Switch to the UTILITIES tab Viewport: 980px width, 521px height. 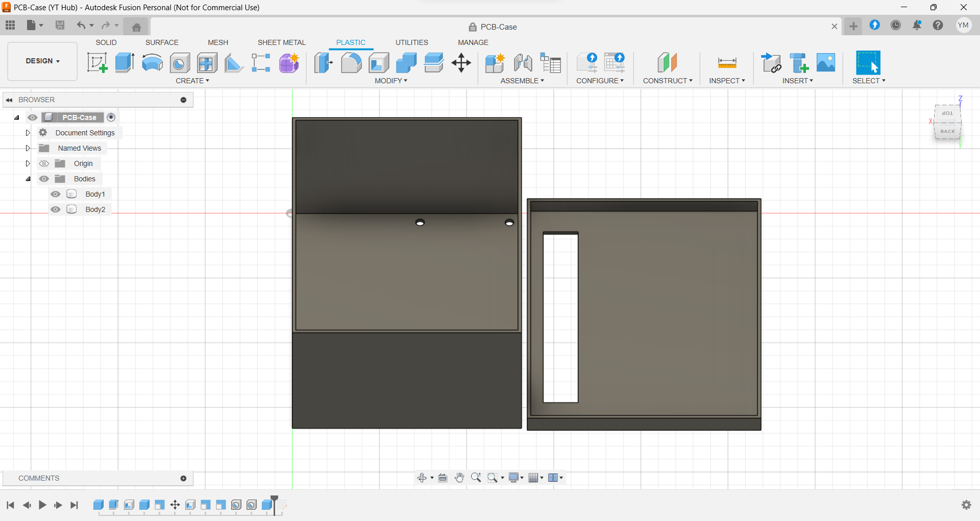412,42
